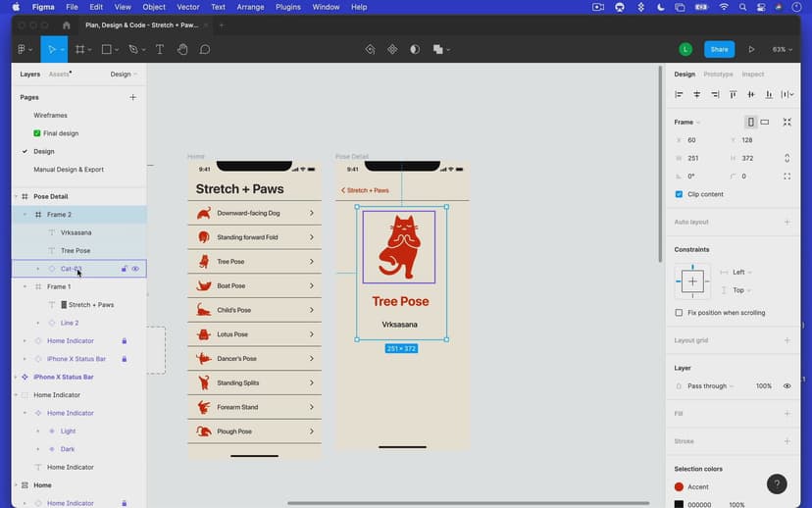This screenshot has width=812, height=508.
Task: Select the Text tool in toolbar
Action: coord(159,49)
